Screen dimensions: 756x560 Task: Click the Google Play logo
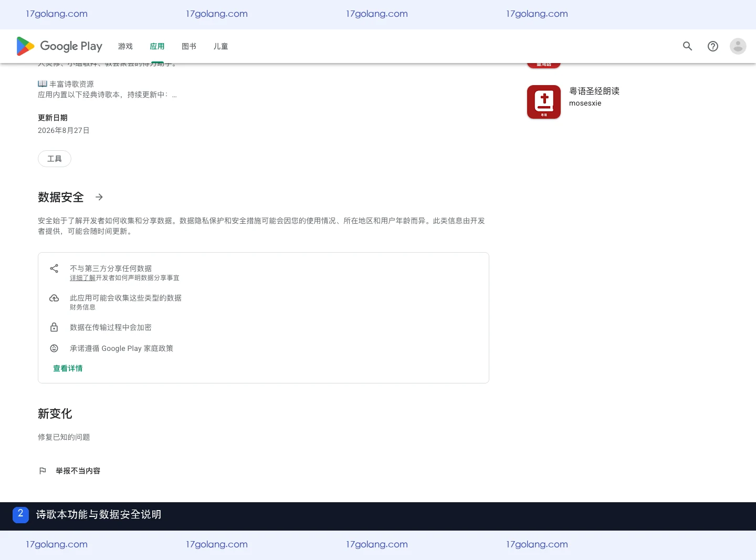pos(59,46)
